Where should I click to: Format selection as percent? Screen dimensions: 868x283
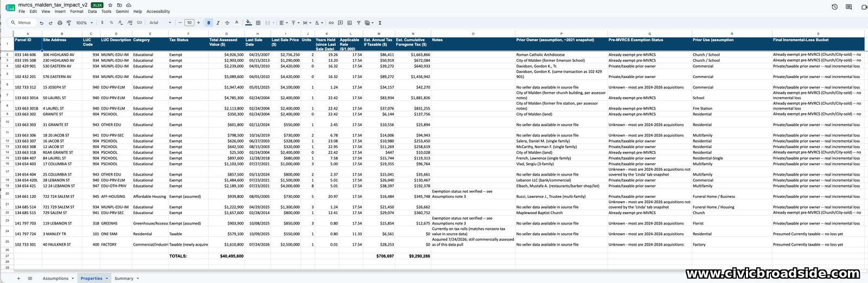(111, 23)
